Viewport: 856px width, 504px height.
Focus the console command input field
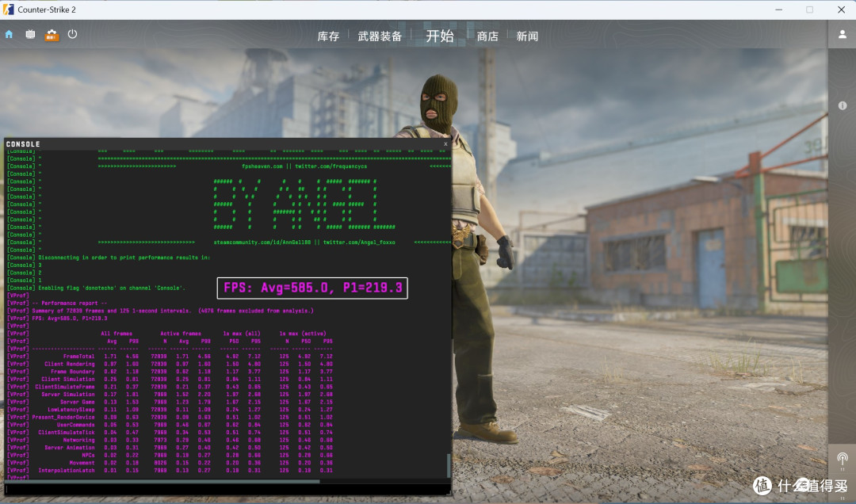[x=227, y=489]
